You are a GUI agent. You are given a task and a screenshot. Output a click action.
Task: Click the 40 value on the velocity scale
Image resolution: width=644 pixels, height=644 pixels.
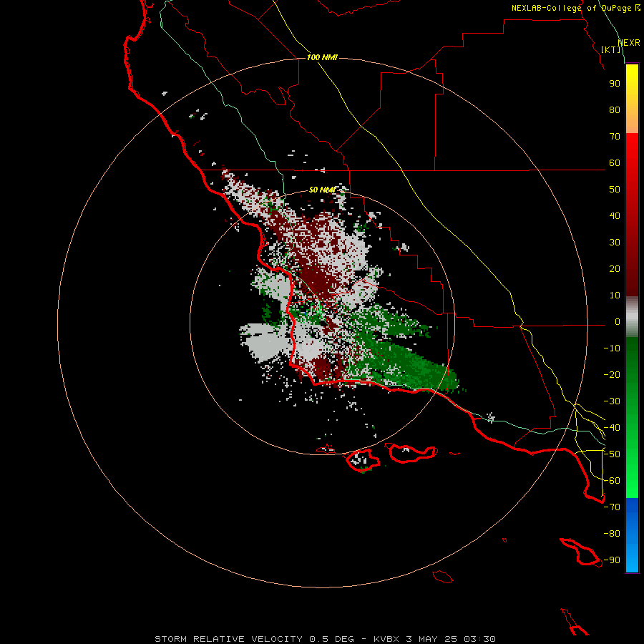click(x=615, y=216)
